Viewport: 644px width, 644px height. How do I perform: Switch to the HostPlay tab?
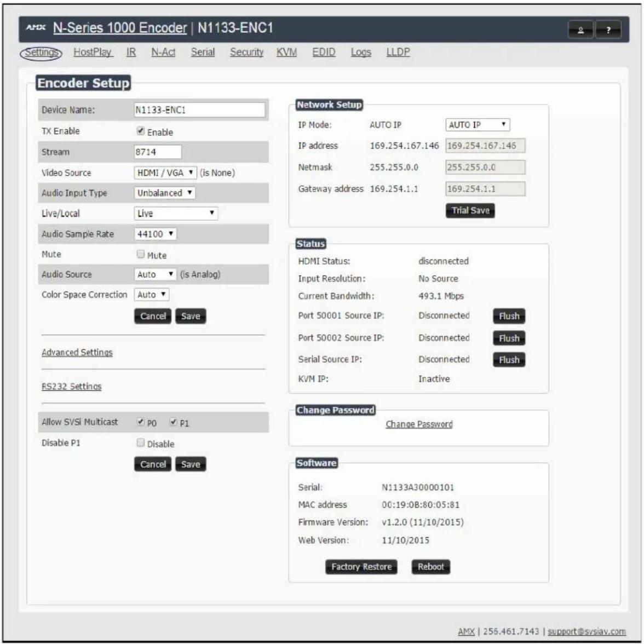point(93,52)
